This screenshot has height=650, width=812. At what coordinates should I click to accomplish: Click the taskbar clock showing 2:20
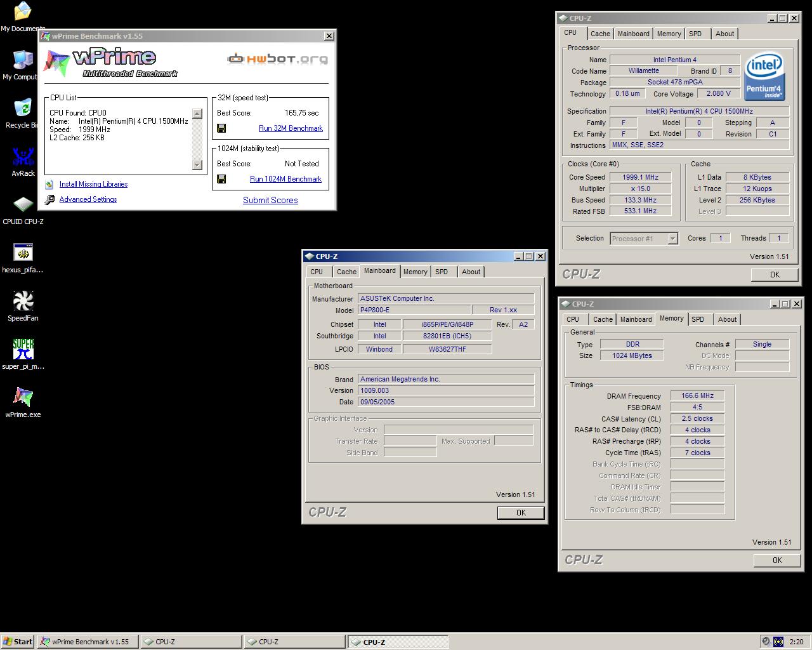tap(796, 642)
